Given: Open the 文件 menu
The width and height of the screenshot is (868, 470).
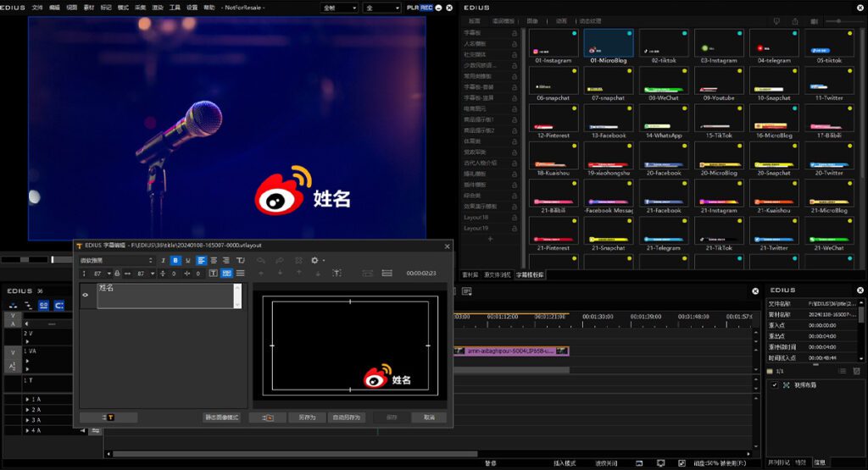Looking at the screenshot, I should 37,8.
